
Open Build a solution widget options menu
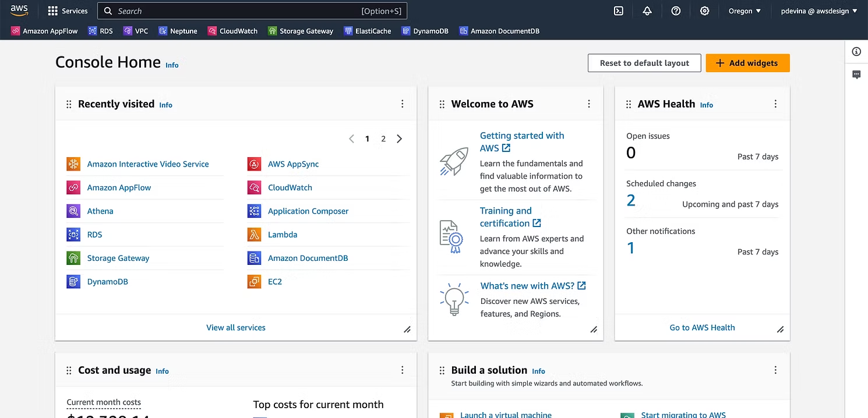pos(775,370)
